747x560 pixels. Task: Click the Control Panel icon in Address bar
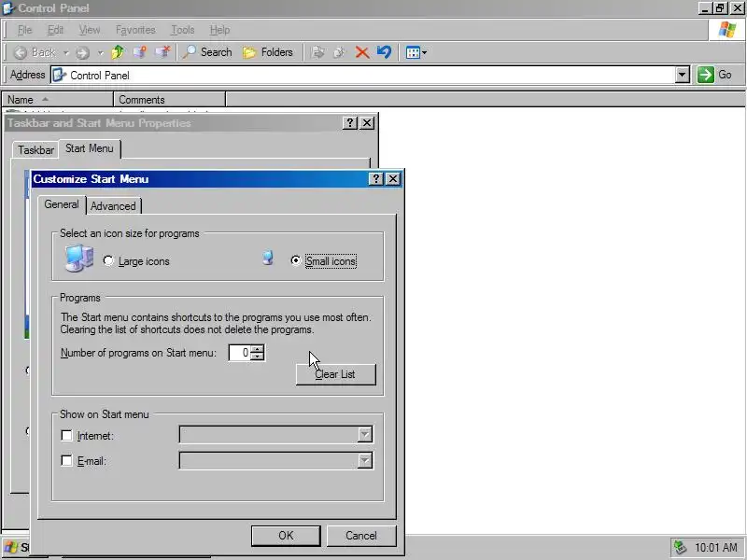(x=59, y=76)
